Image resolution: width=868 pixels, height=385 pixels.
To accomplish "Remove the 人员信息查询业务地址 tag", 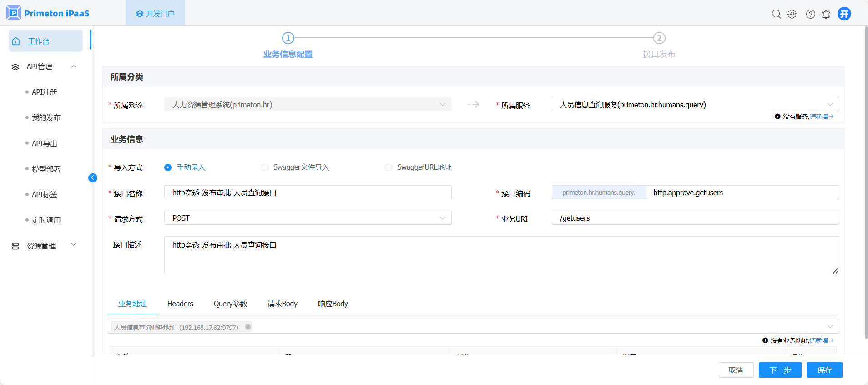I will 248,327.
